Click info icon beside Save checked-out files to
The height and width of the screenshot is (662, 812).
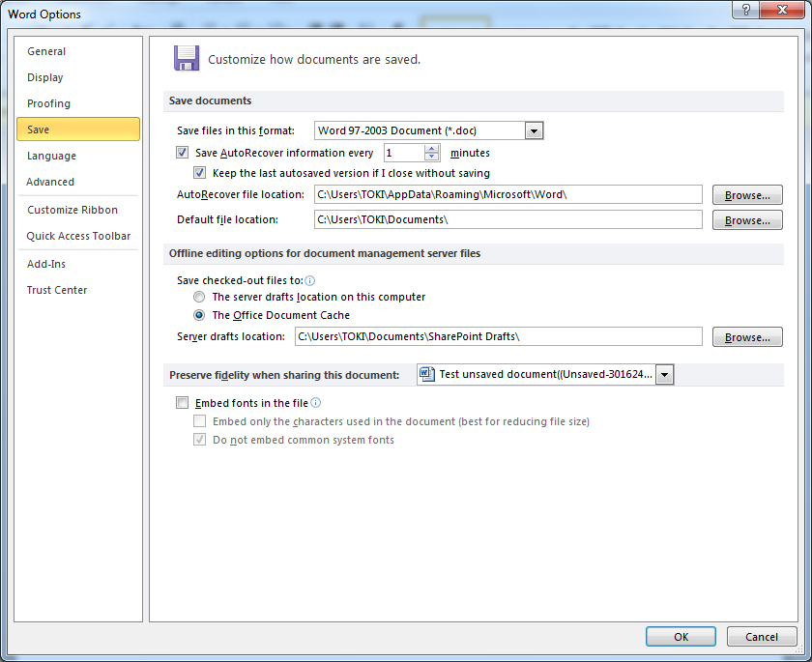point(309,280)
